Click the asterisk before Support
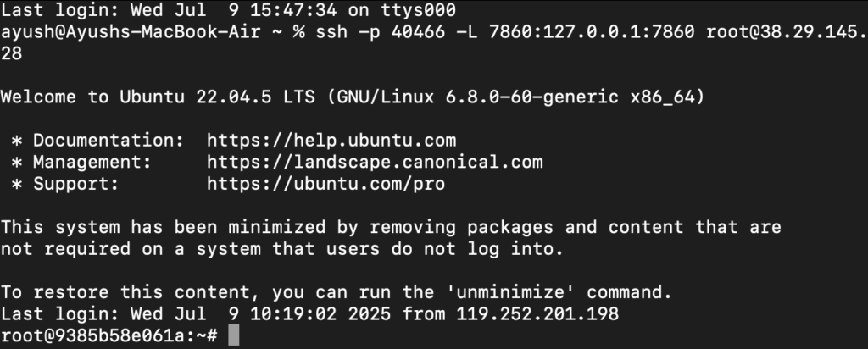 [x=17, y=184]
